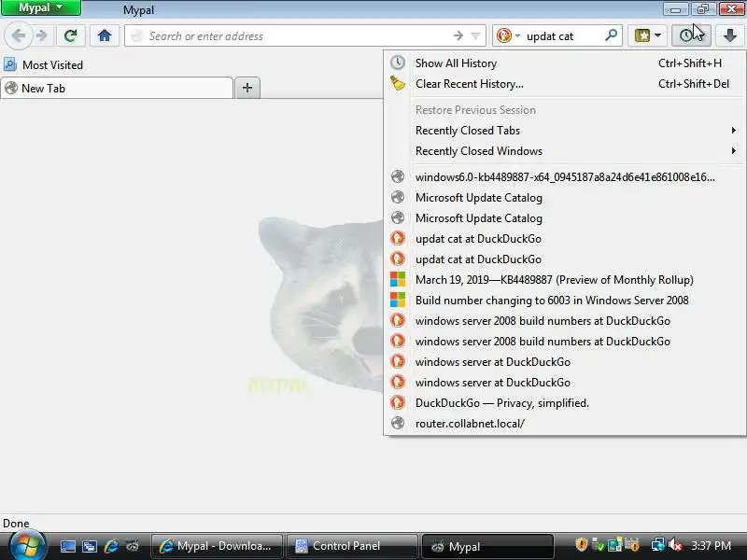The width and height of the screenshot is (747, 560).
Task: Open the Home page button
Action: click(x=105, y=35)
